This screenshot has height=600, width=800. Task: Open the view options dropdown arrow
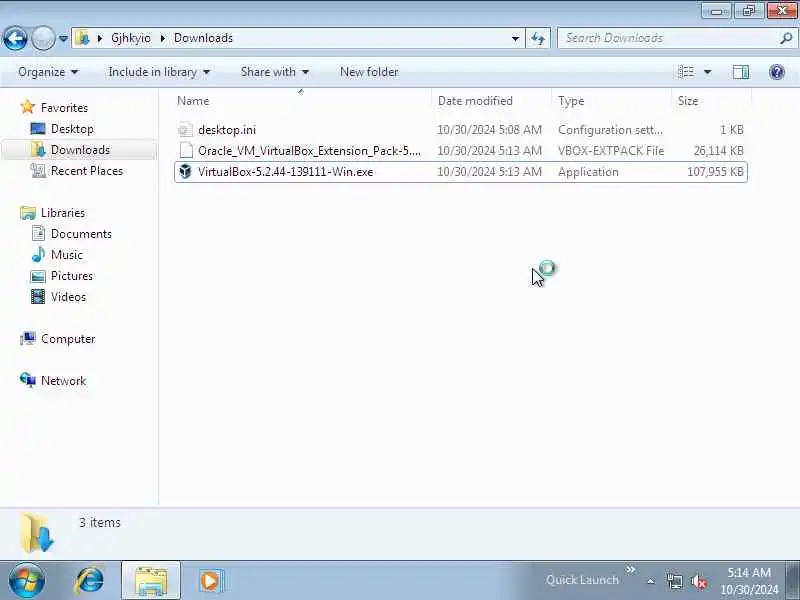coord(708,72)
